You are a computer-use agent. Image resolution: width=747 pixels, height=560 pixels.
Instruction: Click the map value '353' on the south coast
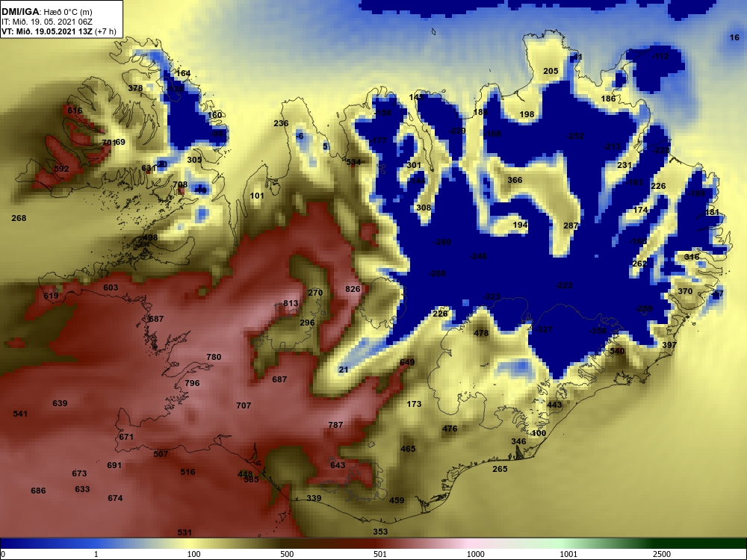click(x=380, y=532)
